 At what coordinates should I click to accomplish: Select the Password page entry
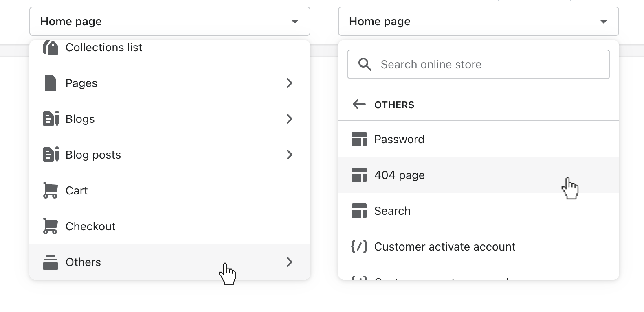[x=399, y=139]
